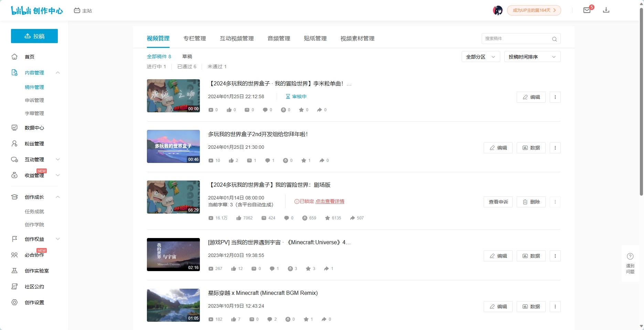The image size is (644, 330).
Task: Open 创作学院 in sidebar
Action: 34,225
